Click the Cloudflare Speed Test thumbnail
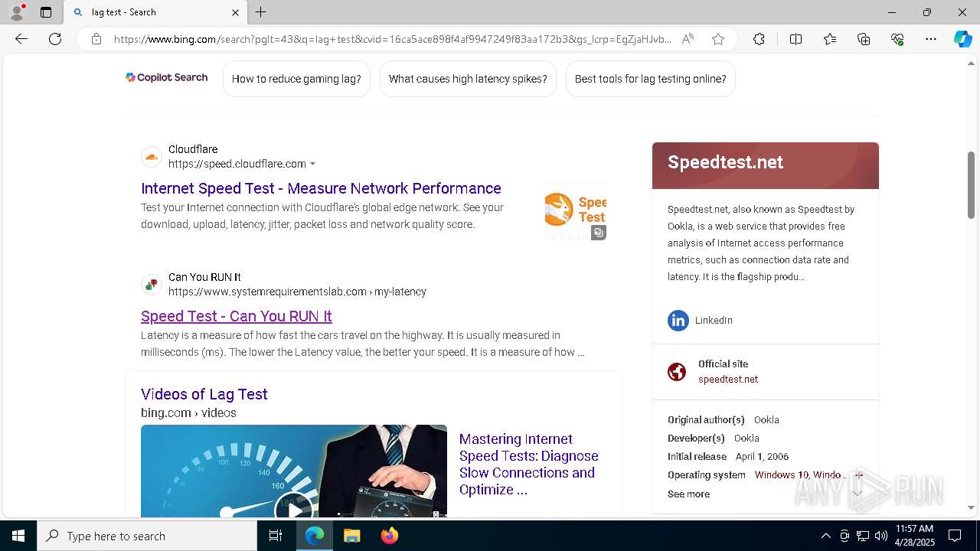This screenshot has width=980, height=551. tap(576, 211)
